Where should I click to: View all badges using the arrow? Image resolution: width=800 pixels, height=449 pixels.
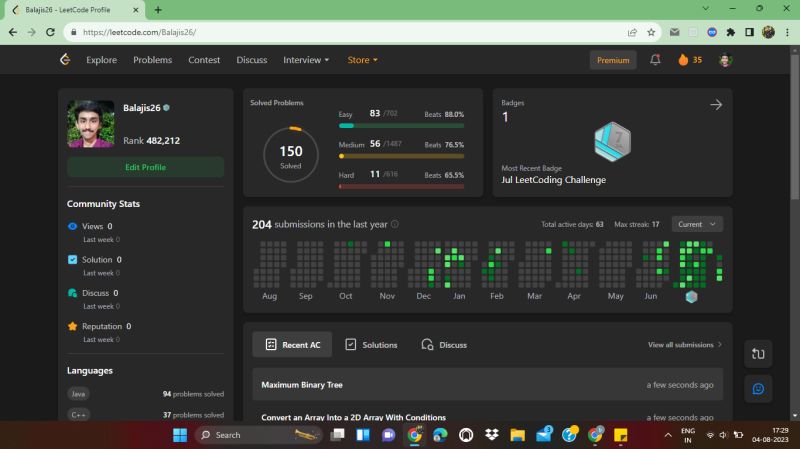click(x=716, y=105)
